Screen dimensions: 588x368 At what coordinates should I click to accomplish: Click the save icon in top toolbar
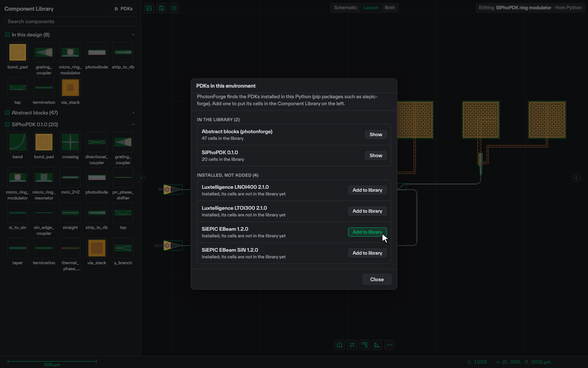point(162,8)
